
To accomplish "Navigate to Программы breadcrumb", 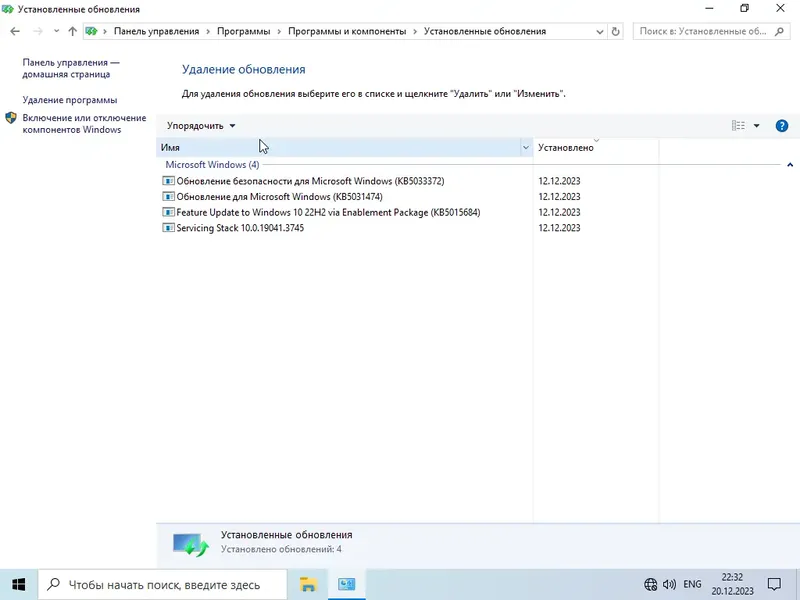I will pyautogui.click(x=243, y=31).
